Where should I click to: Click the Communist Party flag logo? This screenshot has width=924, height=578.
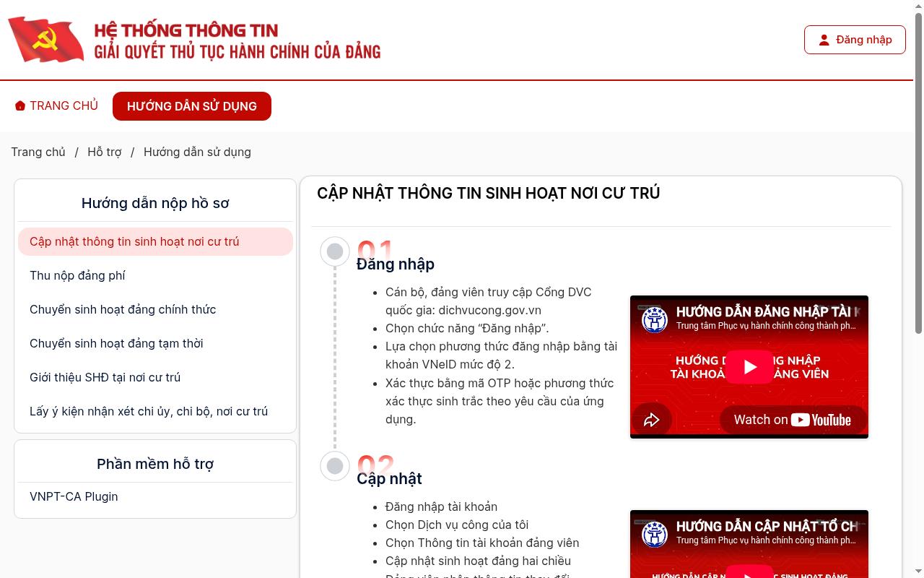[46, 40]
